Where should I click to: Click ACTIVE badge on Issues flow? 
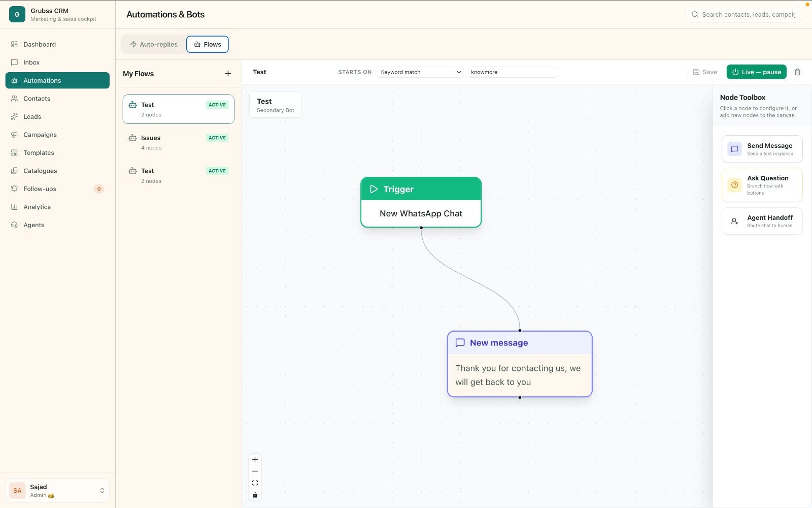pos(217,138)
